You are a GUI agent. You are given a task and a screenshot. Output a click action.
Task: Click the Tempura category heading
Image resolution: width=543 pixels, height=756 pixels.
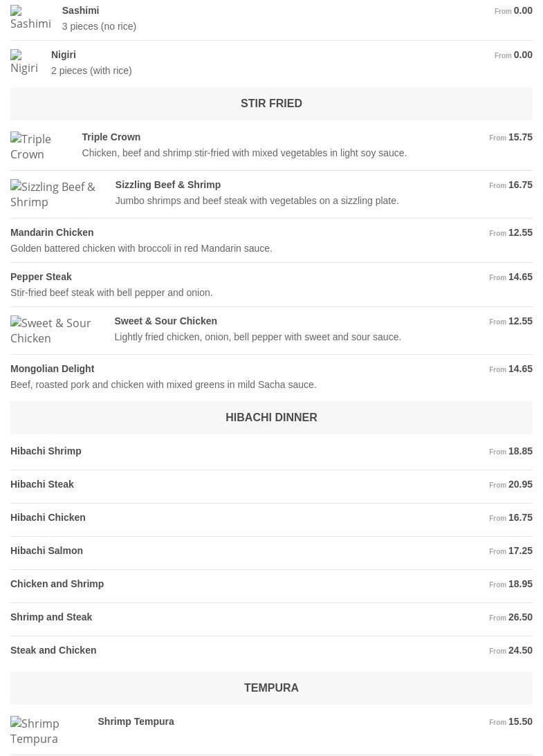tap(271, 688)
